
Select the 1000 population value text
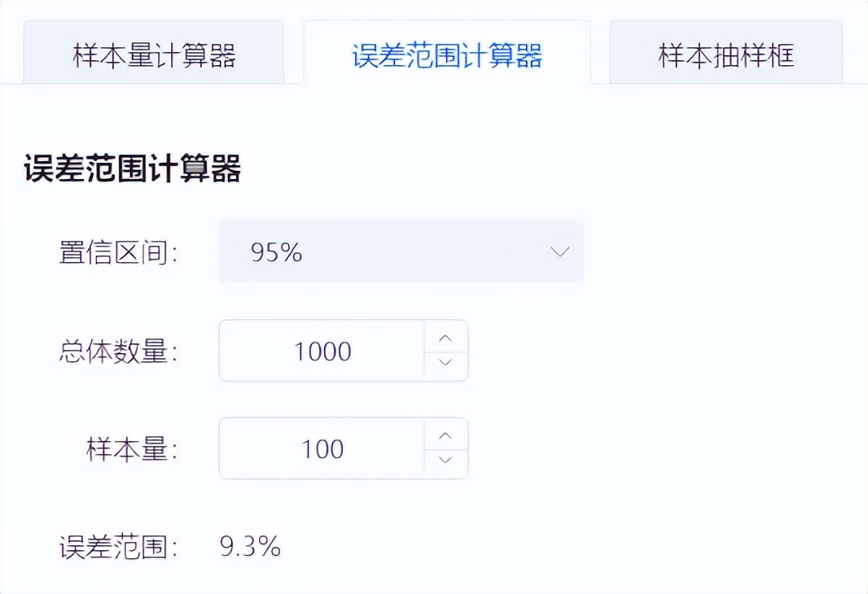pyautogui.click(x=322, y=351)
